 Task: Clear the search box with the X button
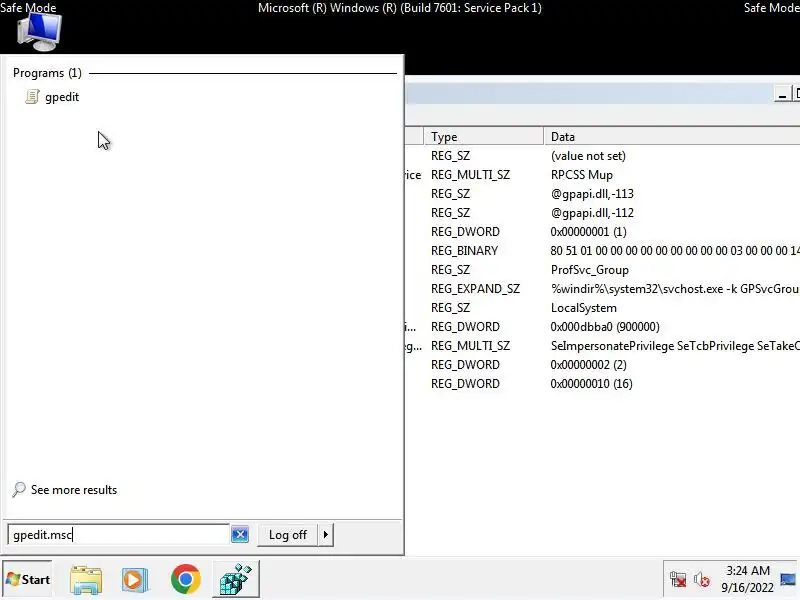click(240, 534)
